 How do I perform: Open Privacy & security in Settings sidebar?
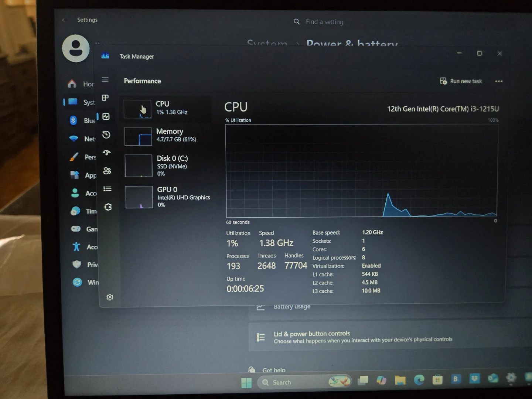pos(85,265)
